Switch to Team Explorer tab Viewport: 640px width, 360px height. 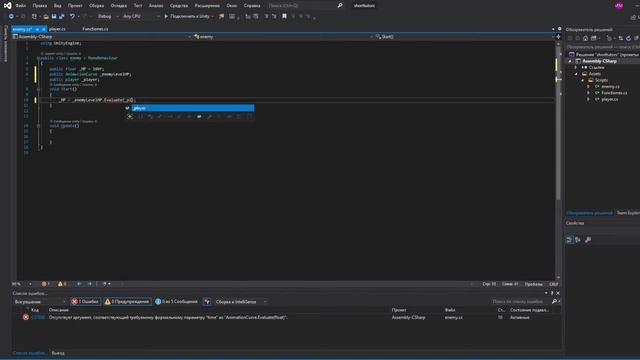click(x=628, y=213)
